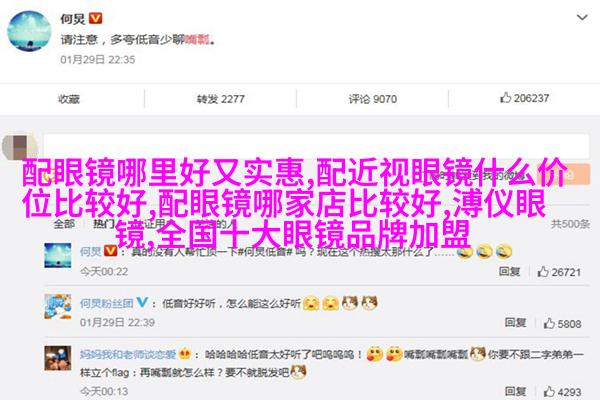The width and height of the screenshot is (600, 400).
Task: Like the comment with 5808 likes
Action: pyautogui.click(x=549, y=323)
